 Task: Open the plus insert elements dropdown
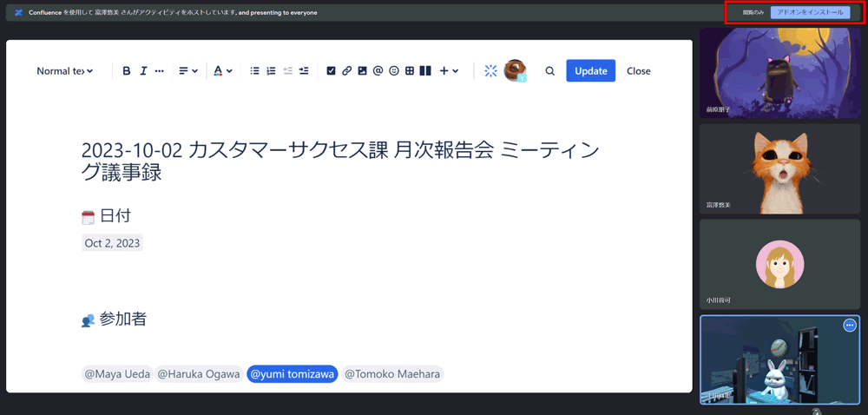pyautogui.click(x=449, y=71)
